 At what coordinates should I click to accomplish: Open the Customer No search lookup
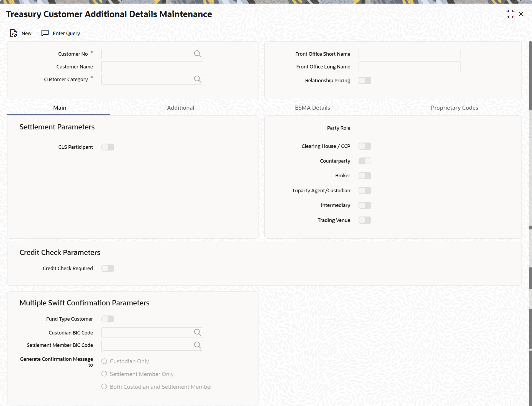point(197,54)
